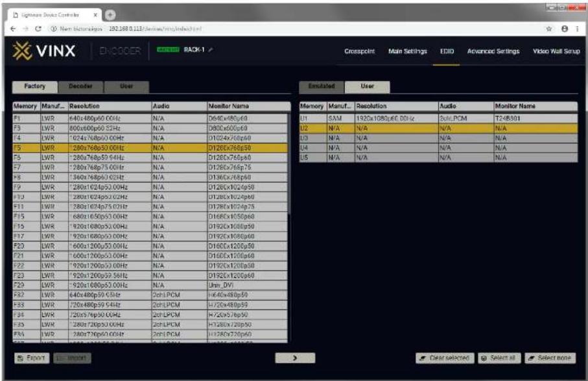Select the F22 D1920x1200p50 row

pyautogui.click(x=150, y=265)
